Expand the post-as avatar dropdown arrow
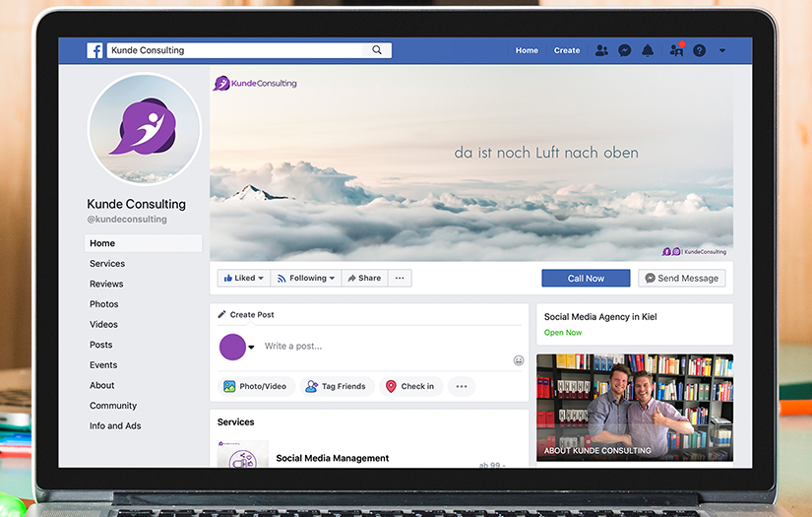The height and width of the screenshot is (517, 812). click(x=251, y=347)
